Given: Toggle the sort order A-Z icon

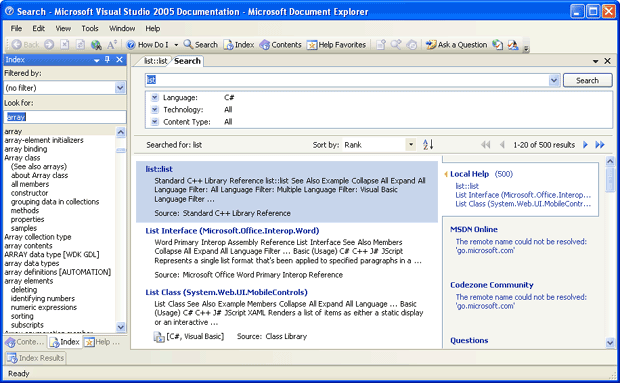Looking at the screenshot, I should point(428,145).
